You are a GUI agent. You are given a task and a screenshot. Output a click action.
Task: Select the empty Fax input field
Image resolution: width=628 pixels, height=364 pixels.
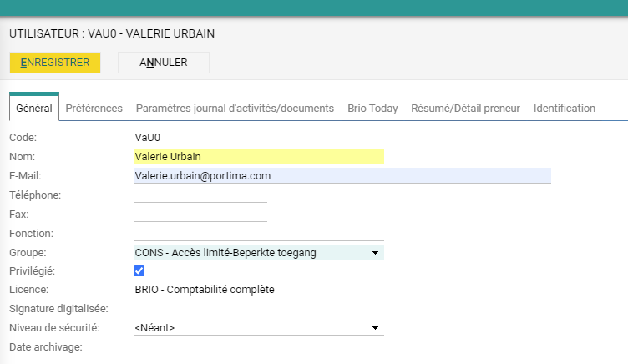click(x=200, y=214)
